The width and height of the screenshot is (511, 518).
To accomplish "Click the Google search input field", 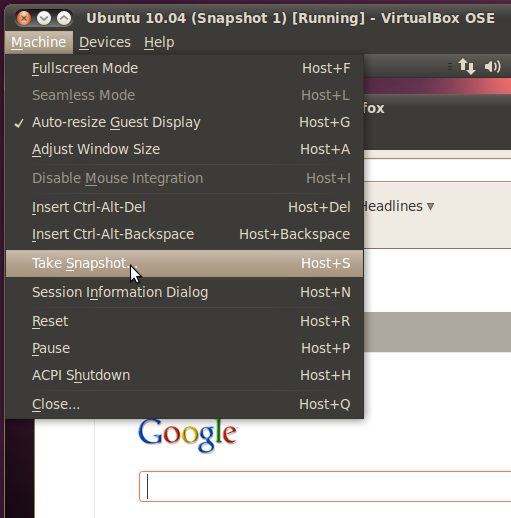I will (x=325, y=486).
